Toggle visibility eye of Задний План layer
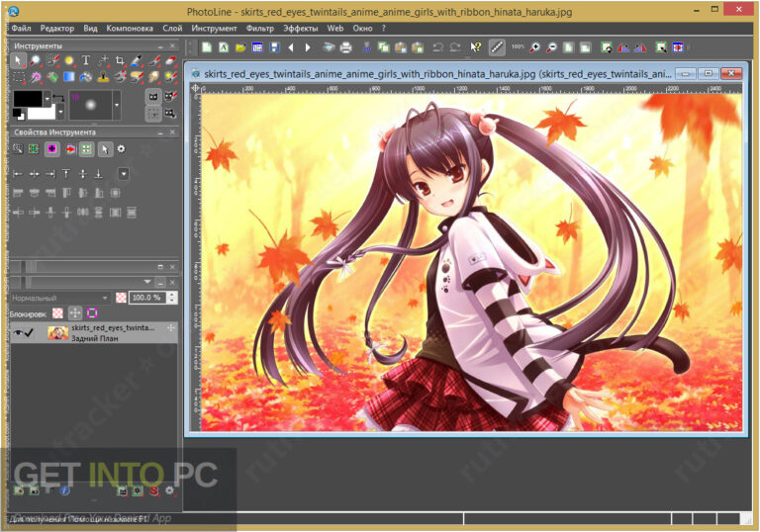Screen dimensions: 760x532 (x=18, y=333)
